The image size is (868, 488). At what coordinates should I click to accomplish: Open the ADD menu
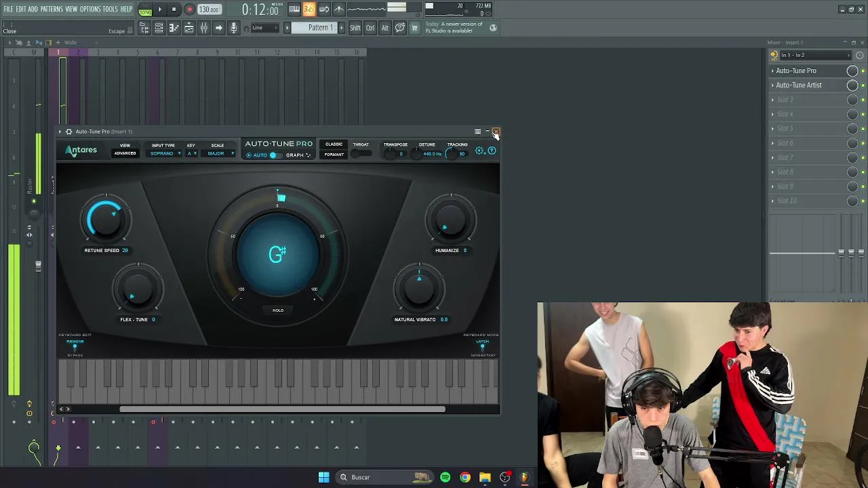click(x=33, y=9)
